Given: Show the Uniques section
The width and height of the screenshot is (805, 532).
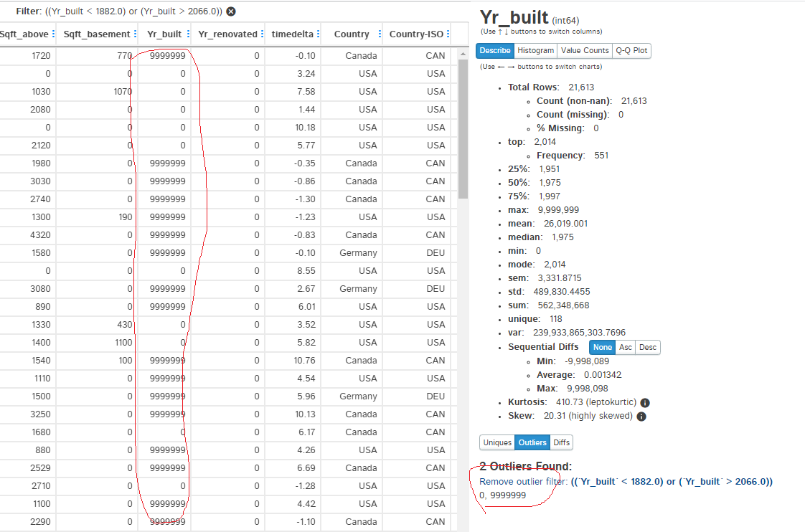Looking at the screenshot, I should click(x=497, y=442).
